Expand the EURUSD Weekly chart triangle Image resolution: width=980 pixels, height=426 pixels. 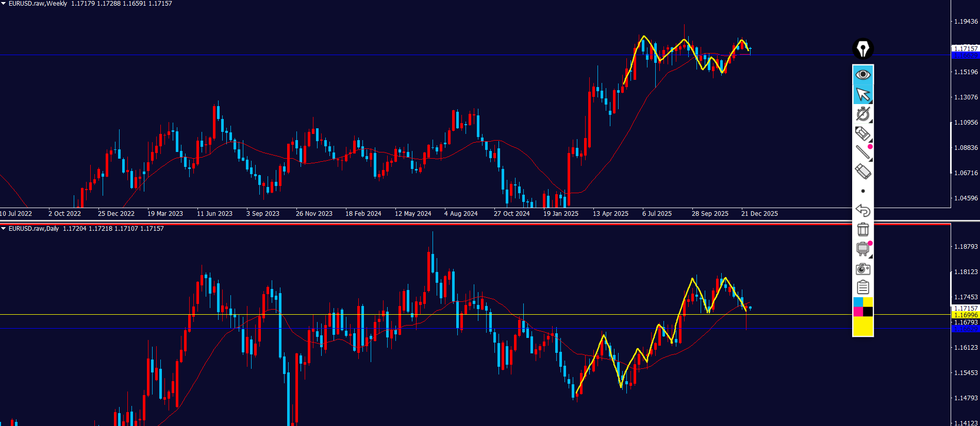pyautogui.click(x=4, y=4)
